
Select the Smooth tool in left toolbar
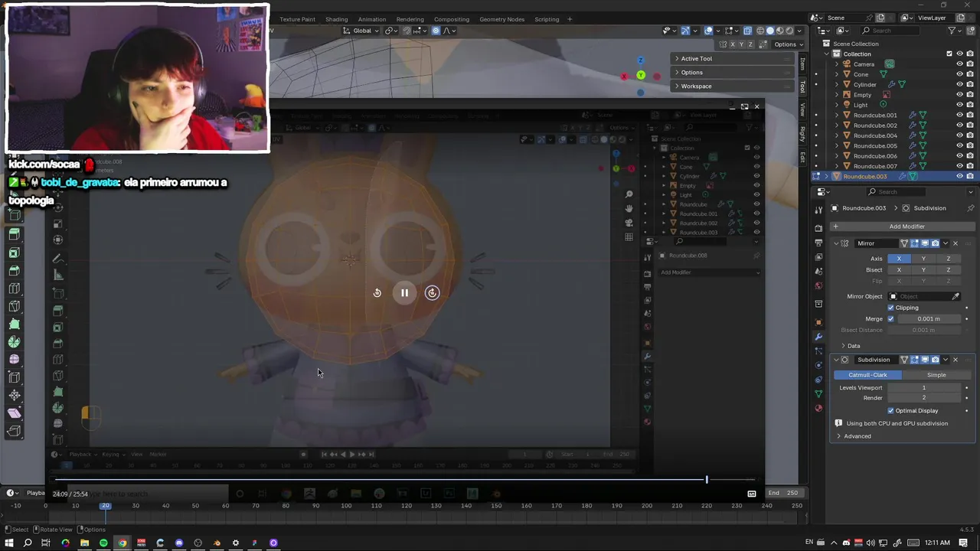click(14, 360)
